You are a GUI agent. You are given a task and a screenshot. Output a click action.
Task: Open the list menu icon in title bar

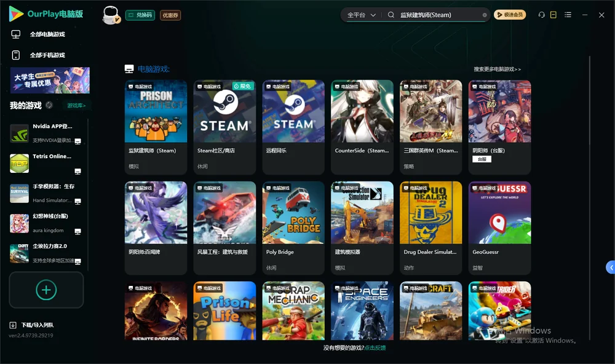pos(568,15)
